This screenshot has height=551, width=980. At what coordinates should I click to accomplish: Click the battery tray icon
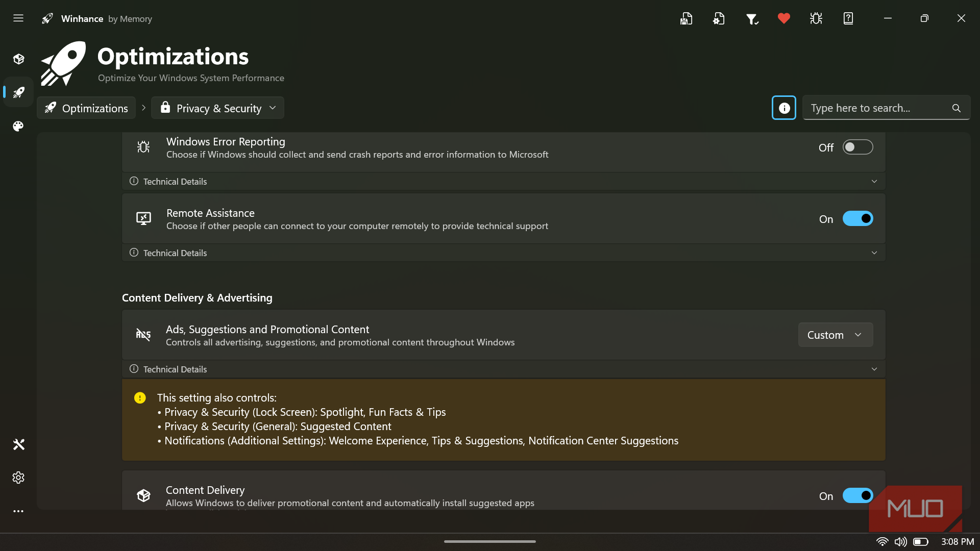[921, 541]
